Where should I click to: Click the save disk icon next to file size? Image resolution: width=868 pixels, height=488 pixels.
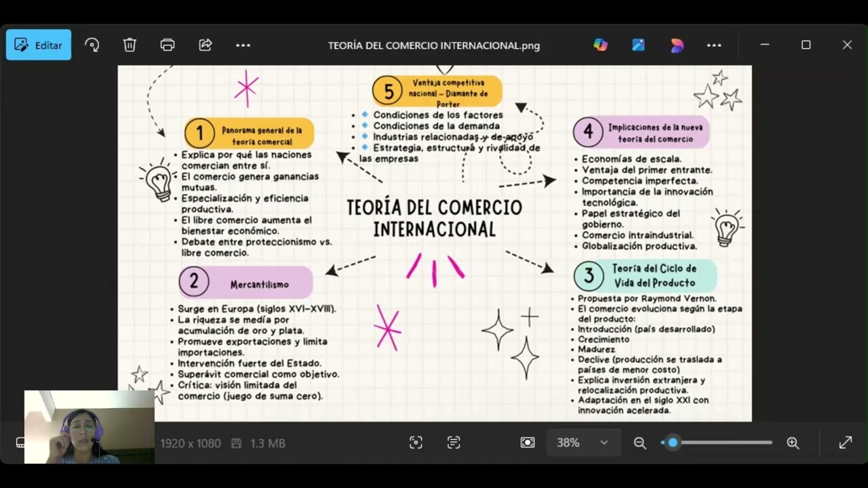point(237,443)
